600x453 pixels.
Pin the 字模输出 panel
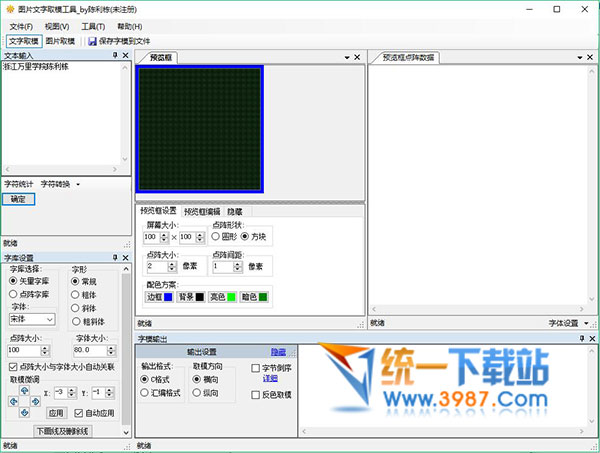pos(583,339)
